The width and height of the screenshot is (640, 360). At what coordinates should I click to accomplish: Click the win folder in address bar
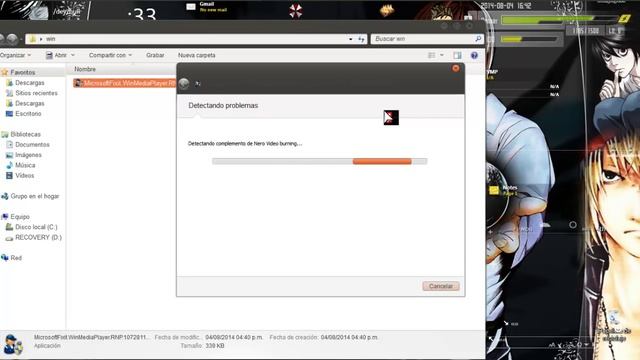click(x=51, y=39)
